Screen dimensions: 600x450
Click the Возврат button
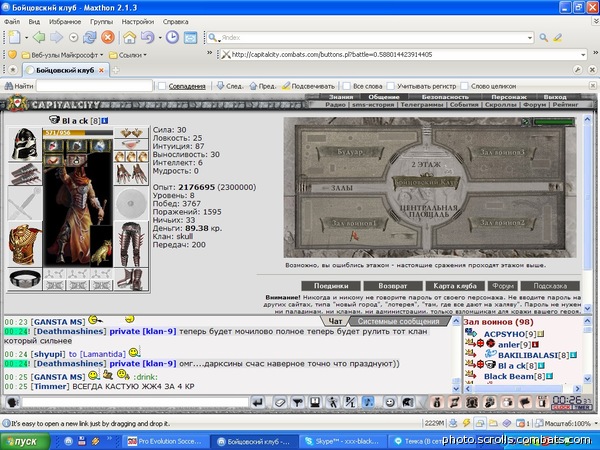(393, 286)
